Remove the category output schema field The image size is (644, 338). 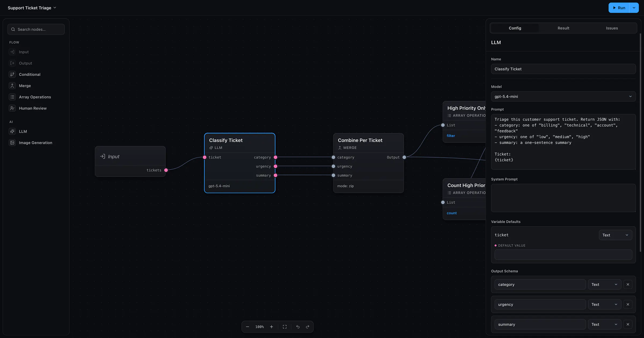(x=628, y=284)
